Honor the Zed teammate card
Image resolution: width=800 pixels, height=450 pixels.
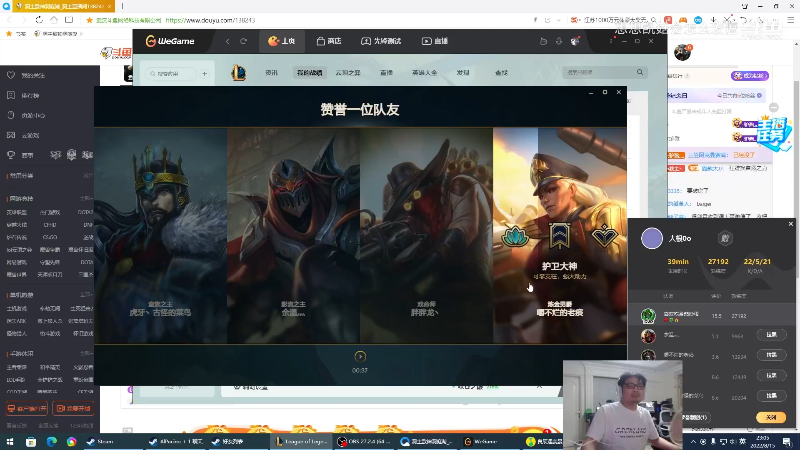click(293, 235)
